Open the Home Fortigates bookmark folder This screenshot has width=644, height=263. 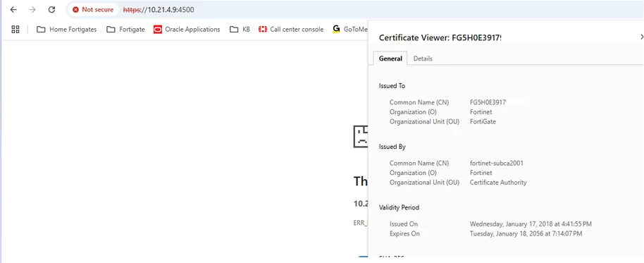pyautogui.click(x=66, y=29)
